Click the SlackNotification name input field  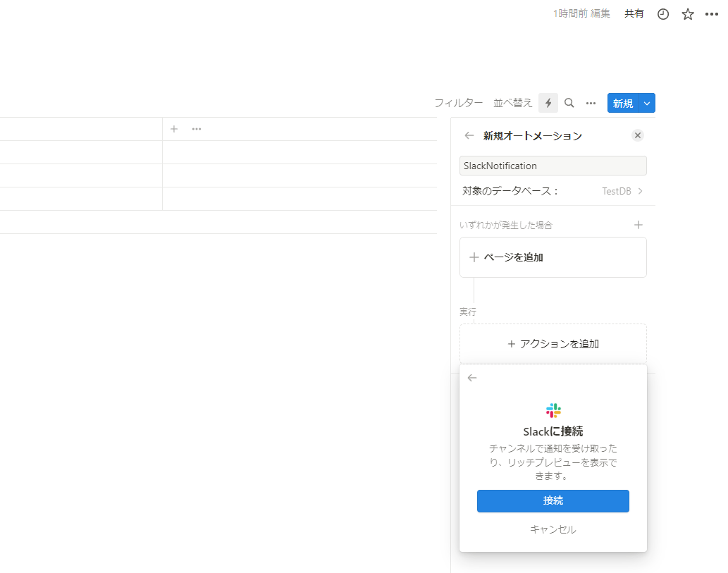click(553, 166)
